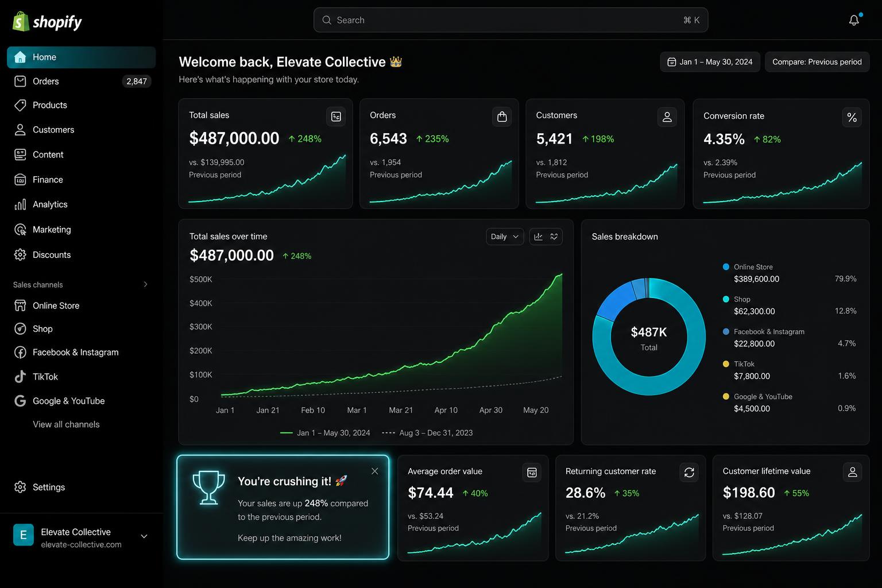Click the Discounts badge icon
This screenshot has height=588, width=882.
tap(20, 254)
